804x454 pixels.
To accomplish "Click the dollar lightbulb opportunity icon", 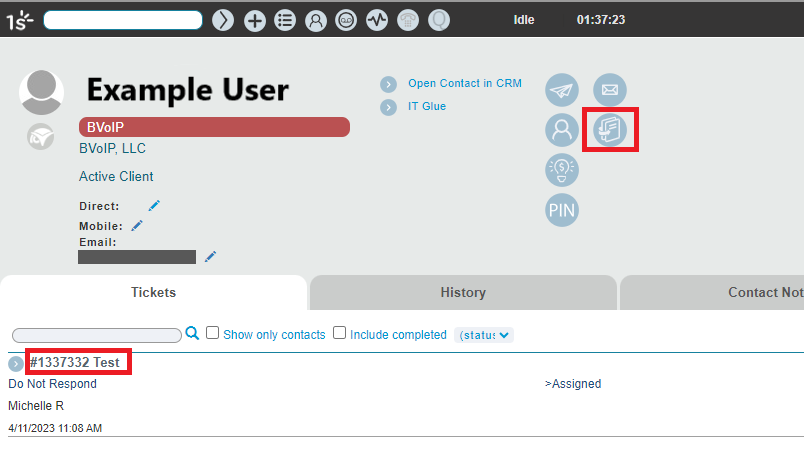I will pos(562,170).
